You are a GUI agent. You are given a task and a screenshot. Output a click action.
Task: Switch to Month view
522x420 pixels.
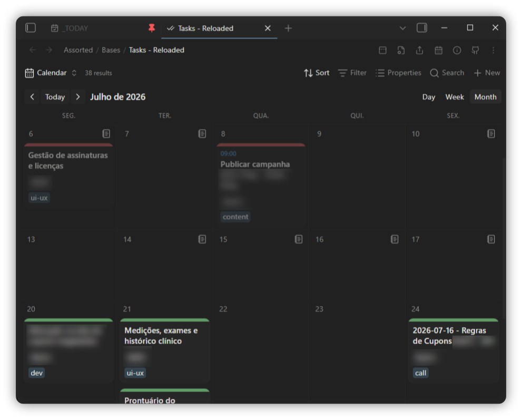click(485, 97)
